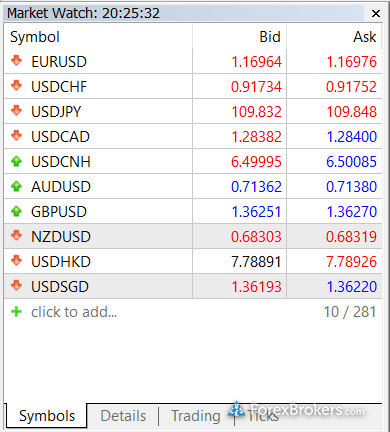Click USDJPY bid price 109.832
Viewport: 390px width, 432px height.
pos(256,112)
